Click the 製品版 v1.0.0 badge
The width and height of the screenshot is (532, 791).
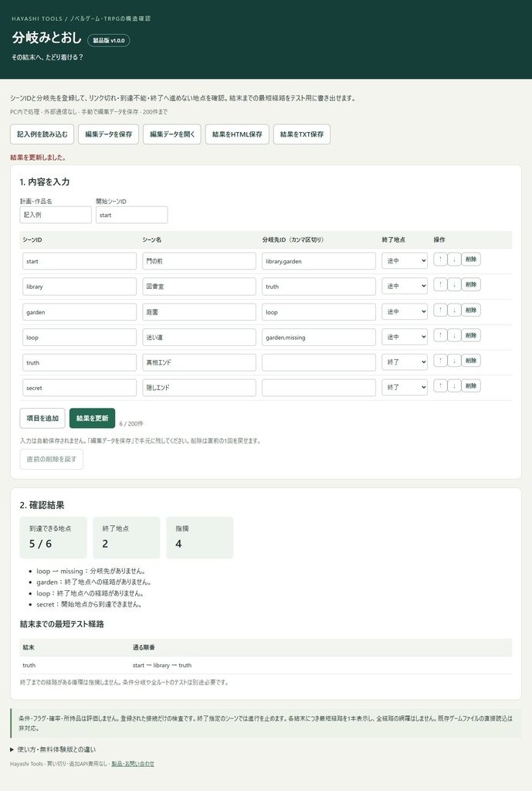[108, 40]
